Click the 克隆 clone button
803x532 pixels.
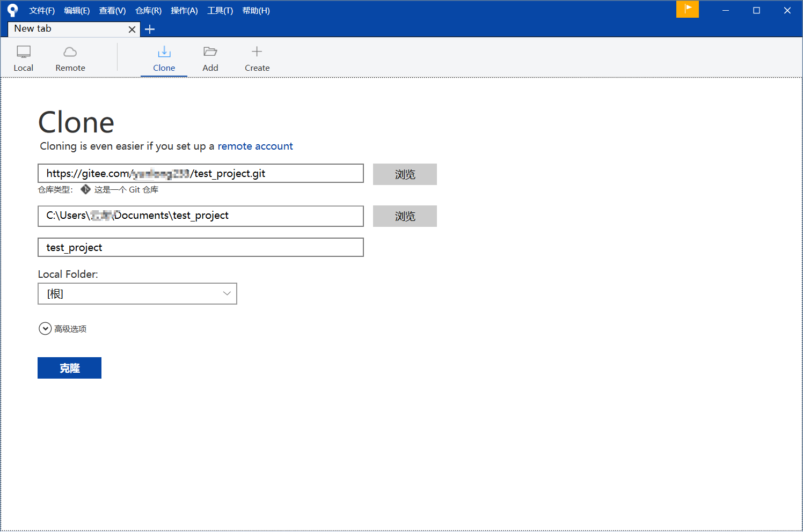point(69,368)
